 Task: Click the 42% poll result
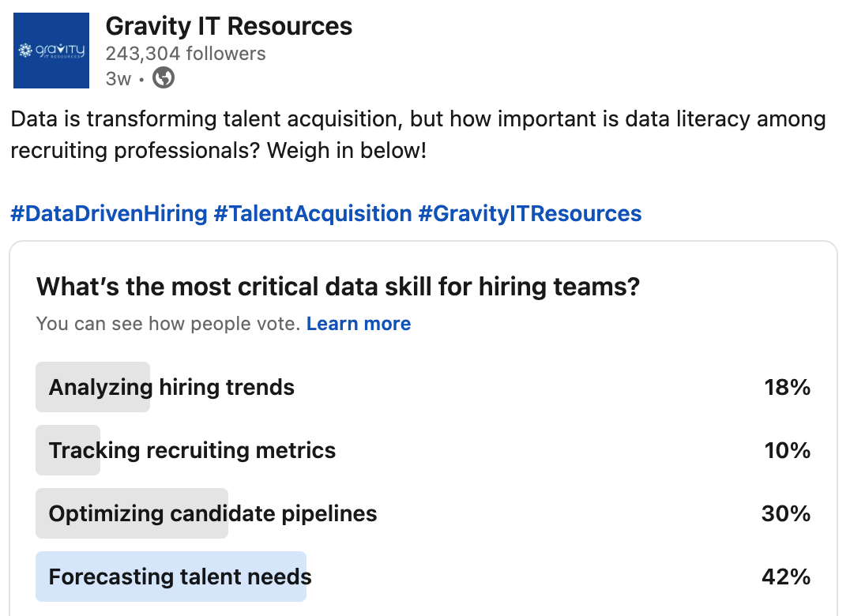pos(786,577)
